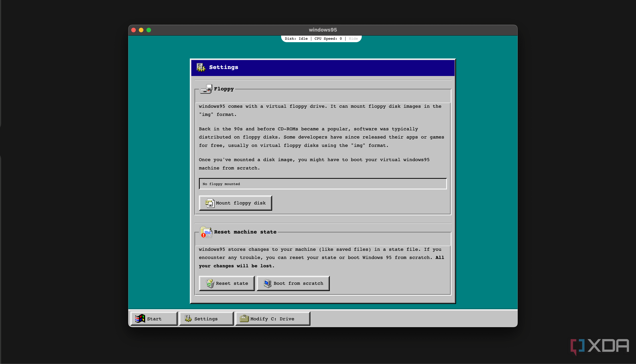This screenshot has height=364, width=636.
Task: Maximize the windows95 window with green button
Action: [x=149, y=30]
